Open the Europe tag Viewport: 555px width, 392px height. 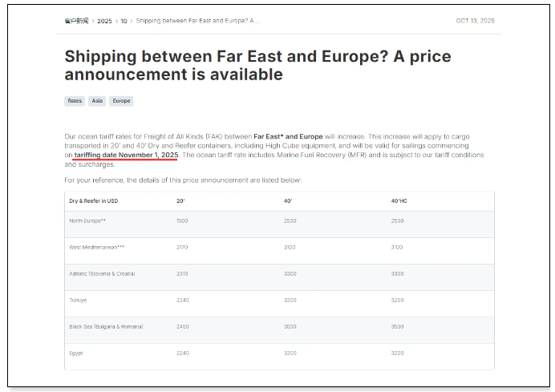pyautogui.click(x=121, y=101)
